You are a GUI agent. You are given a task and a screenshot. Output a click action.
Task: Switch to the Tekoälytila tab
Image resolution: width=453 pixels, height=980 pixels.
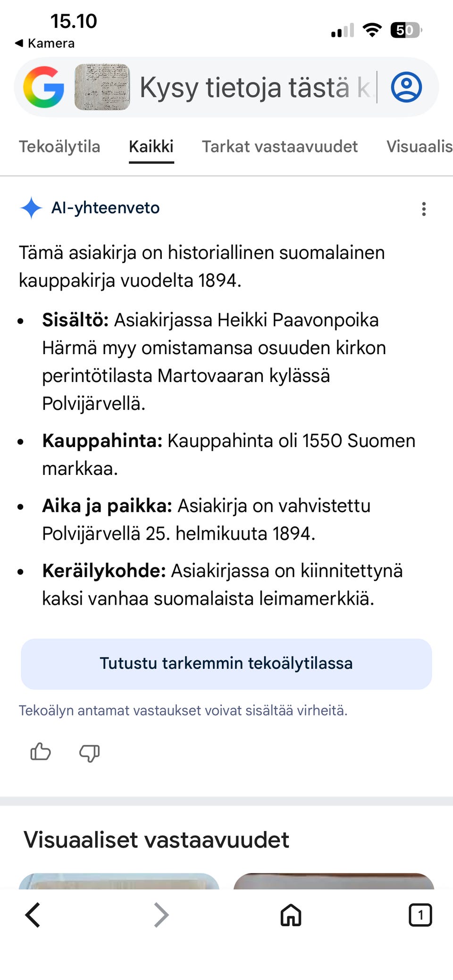pyautogui.click(x=59, y=147)
